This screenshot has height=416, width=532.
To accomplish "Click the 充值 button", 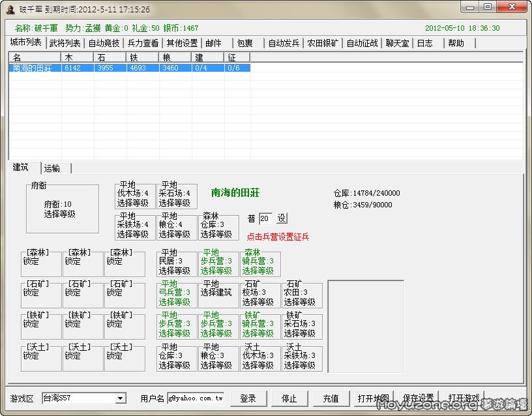I will click(x=331, y=398).
